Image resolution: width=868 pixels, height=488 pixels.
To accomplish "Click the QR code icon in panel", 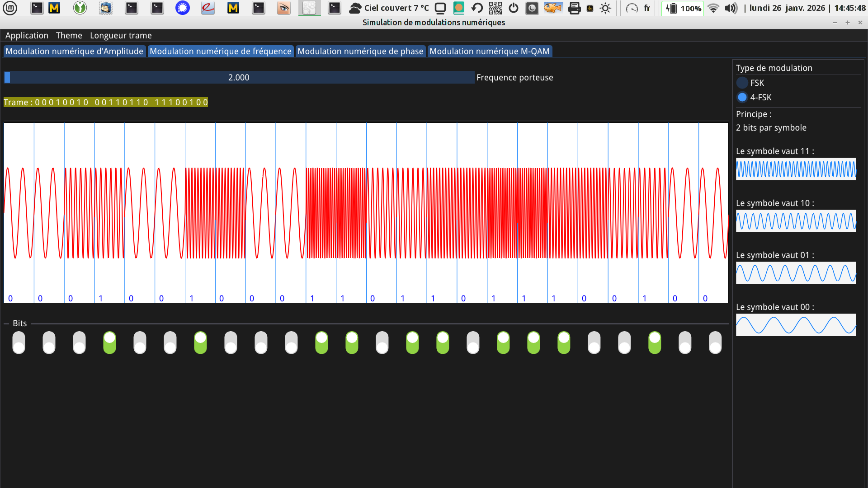I will point(495,8).
